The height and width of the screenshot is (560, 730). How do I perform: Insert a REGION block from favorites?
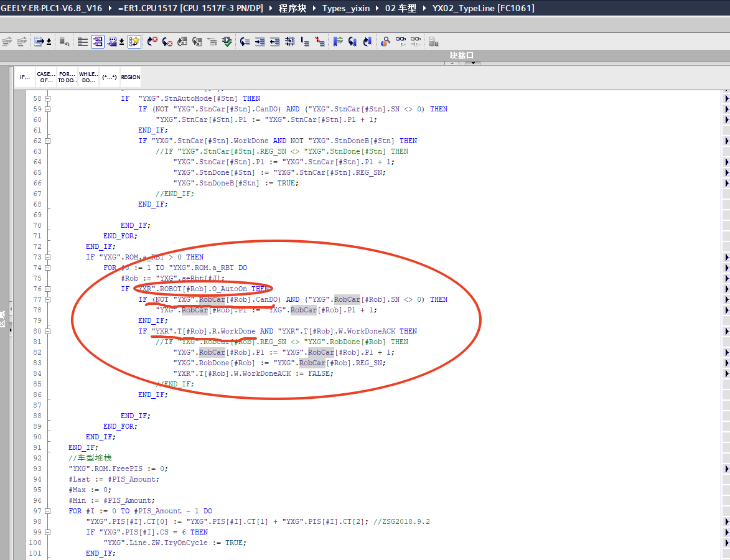coord(131,77)
